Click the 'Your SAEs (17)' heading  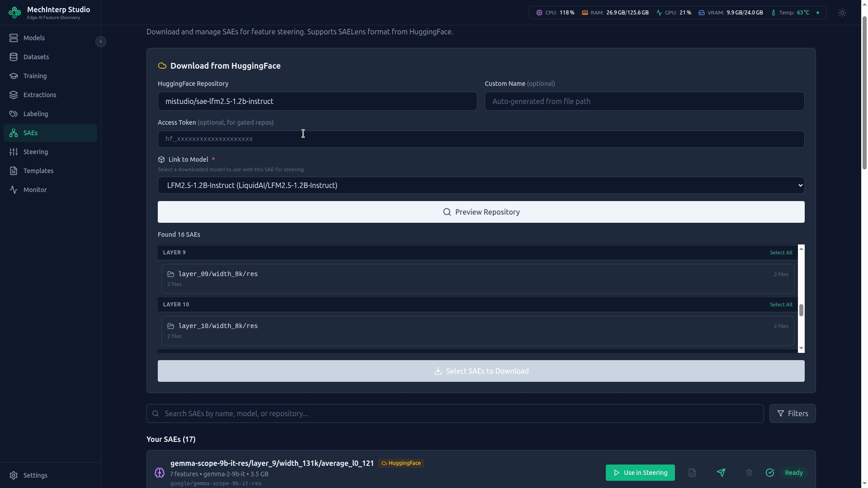(171, 439)
